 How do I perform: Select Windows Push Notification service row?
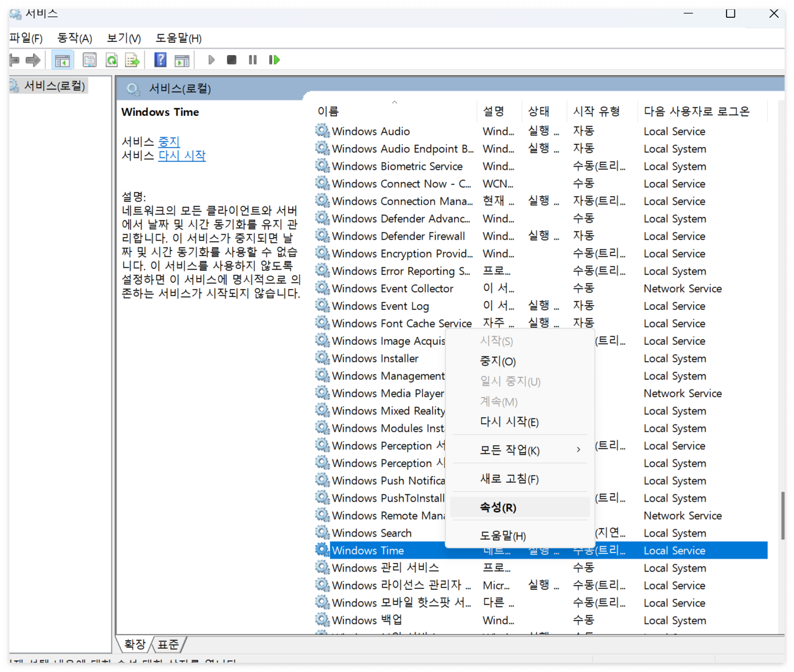pyautogui.click(x=541, y=480)
